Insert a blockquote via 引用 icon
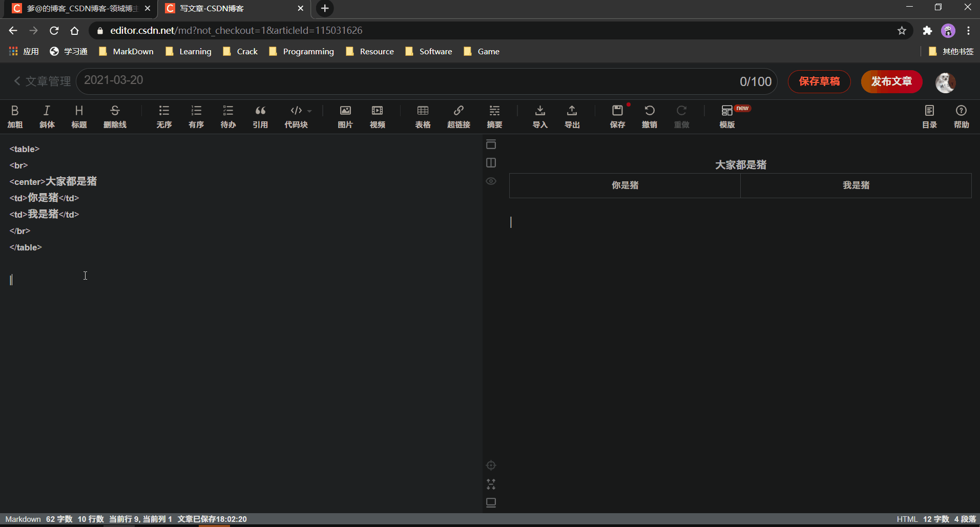 point(260,117)
